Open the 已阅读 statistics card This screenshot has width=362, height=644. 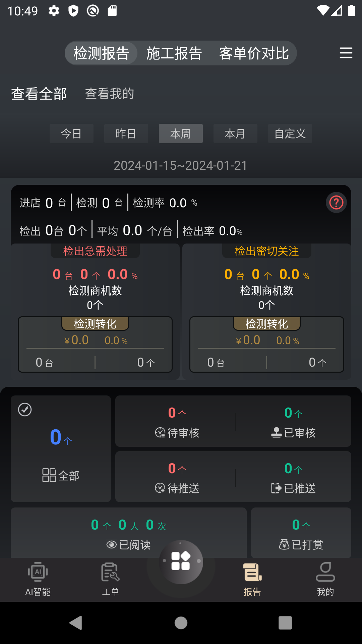(x=129, y=533)
